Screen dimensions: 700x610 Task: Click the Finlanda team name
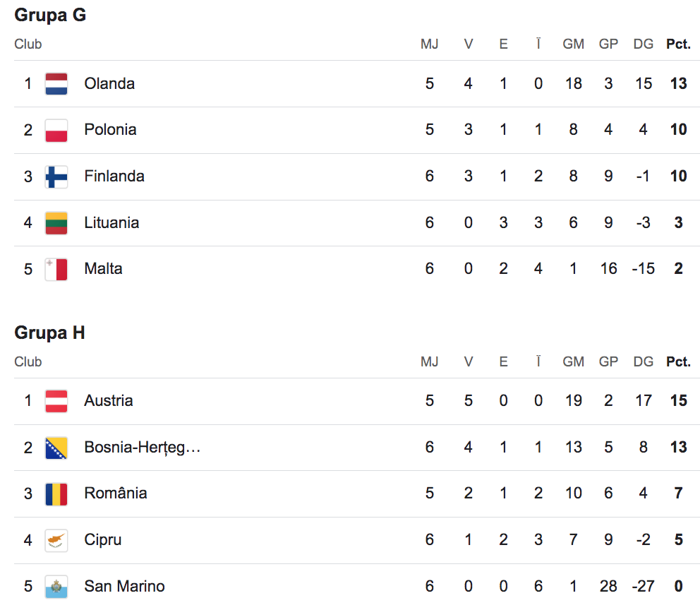pos(114,177)
